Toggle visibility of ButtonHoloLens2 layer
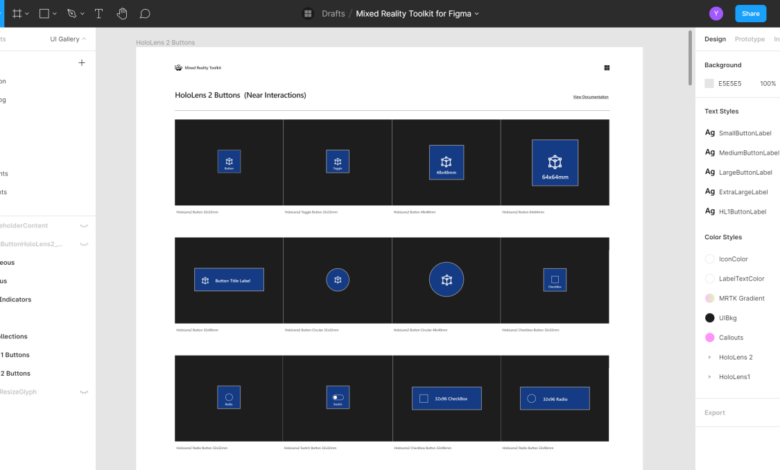Screen dimensions: 780x470 pos(84,243)
